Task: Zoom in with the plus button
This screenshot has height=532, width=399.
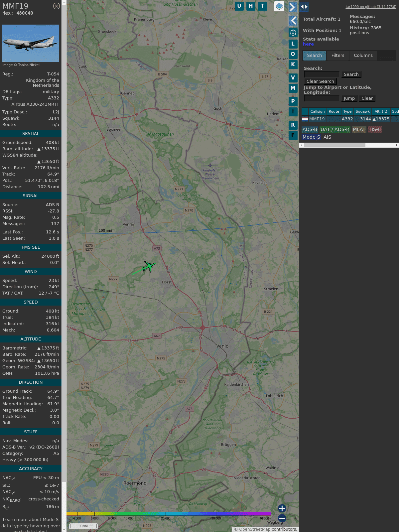Action: click(x=282, y=508)
